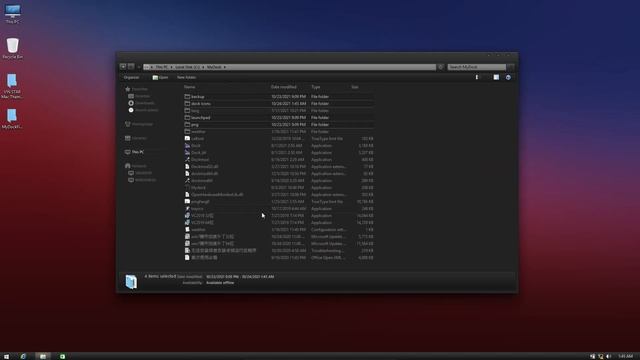Select the MyDock application file
The width and height of the screenshot is (640, 360).
278,188
